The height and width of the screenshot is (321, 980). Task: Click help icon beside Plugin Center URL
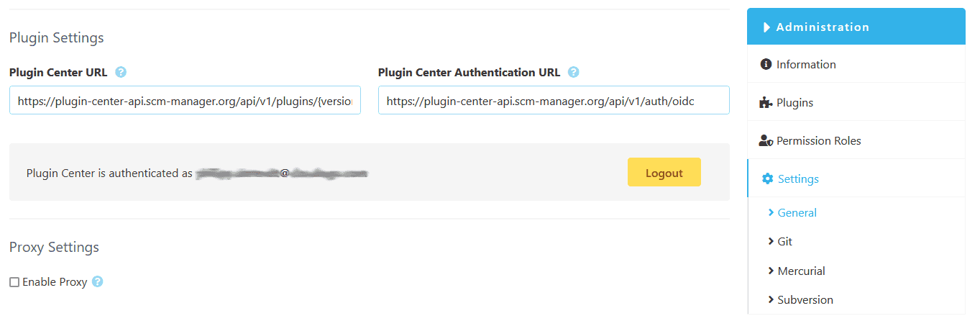(x=121, y=72)
